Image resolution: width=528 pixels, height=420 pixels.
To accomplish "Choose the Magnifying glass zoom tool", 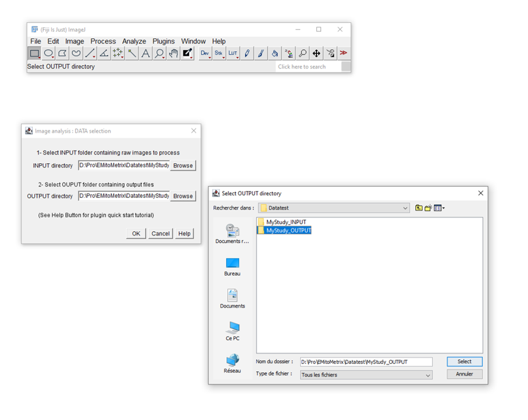I will [159, 53].
